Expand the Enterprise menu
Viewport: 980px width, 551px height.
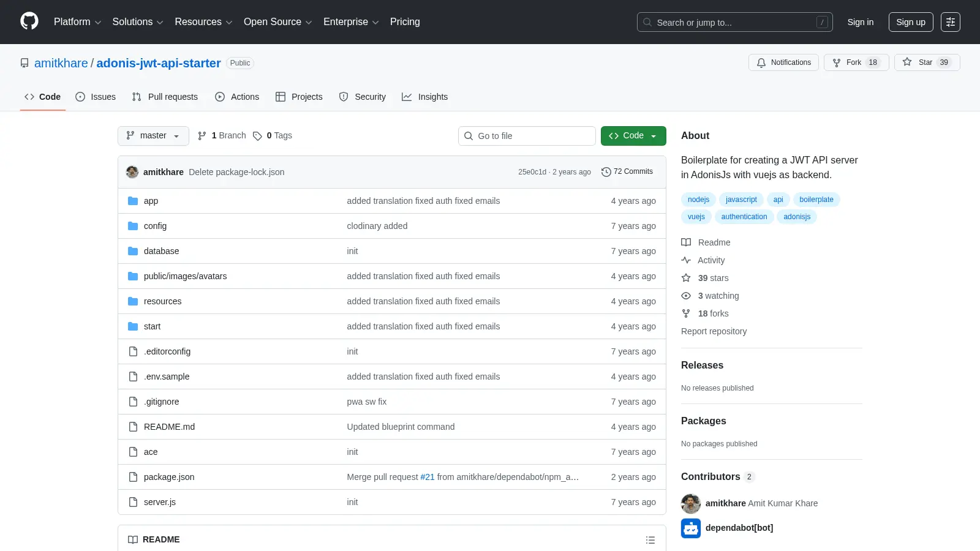click(x=351, y=21)
